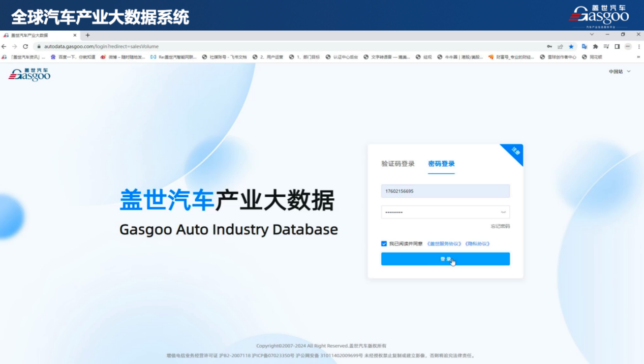Open the 《盖世服务协议》 link
Viewport: 644px width, 364px height.
(x=444, y=244)
